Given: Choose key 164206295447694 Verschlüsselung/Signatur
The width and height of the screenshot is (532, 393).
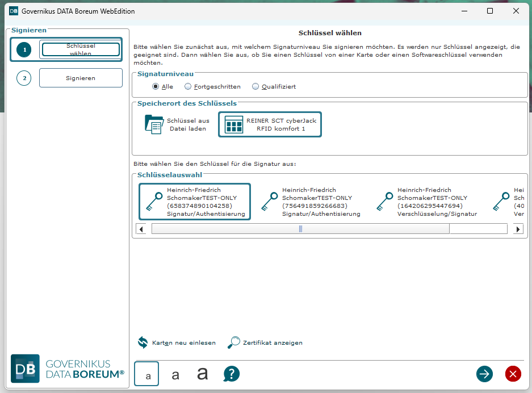Looking at the screenshot, I should [426, 202].
